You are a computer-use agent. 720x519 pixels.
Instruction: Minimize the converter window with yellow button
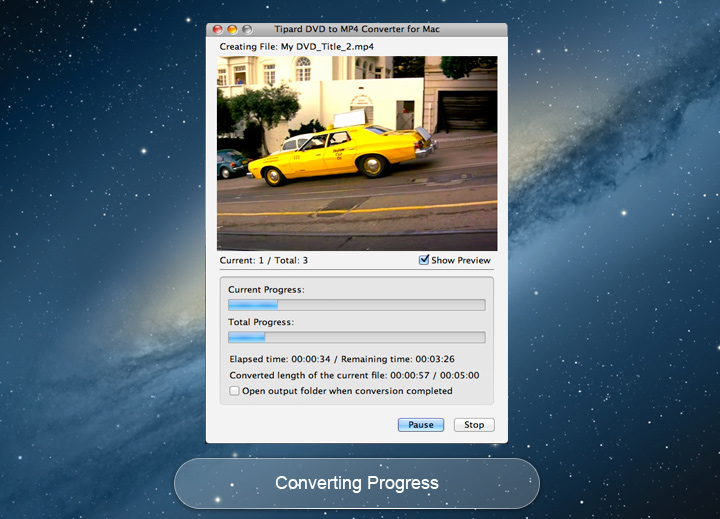tap(232, 29)
